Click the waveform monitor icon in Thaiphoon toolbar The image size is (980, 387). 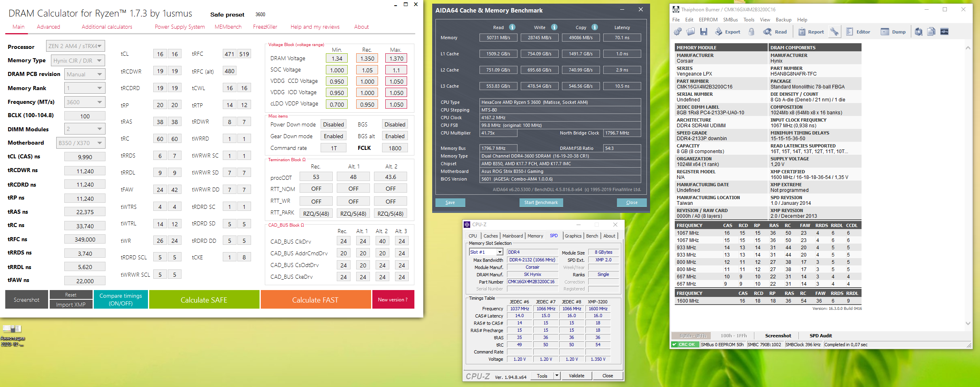(944, 32)
